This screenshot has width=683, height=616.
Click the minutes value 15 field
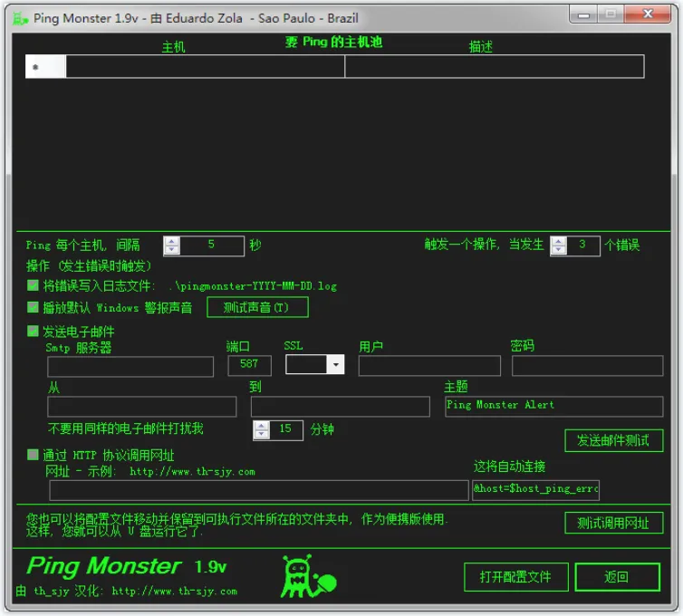pos(285,430)
